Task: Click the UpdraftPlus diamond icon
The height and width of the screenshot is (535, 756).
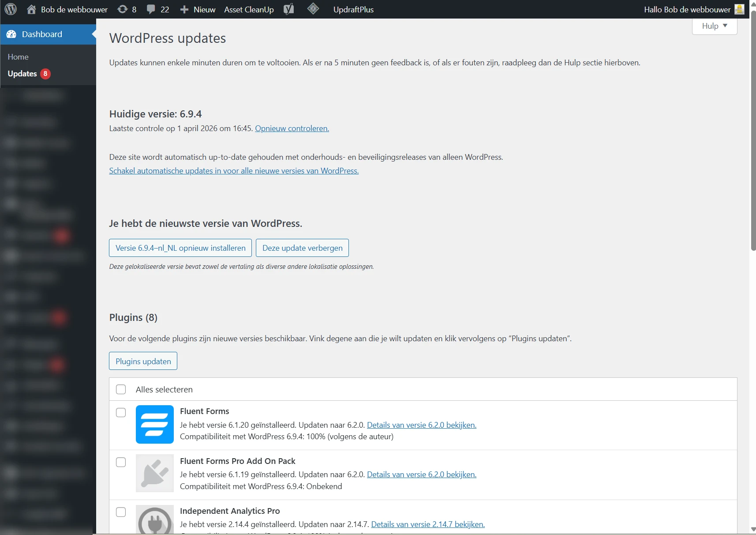Action: click(x=313, y=9)
